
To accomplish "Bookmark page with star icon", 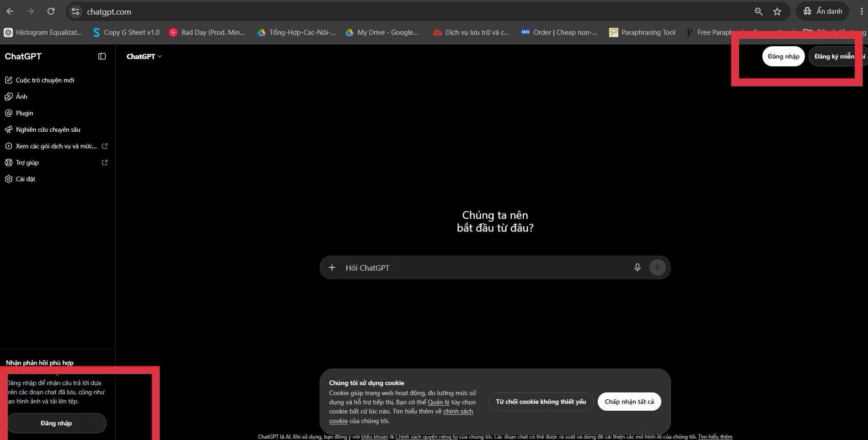I will point(777,11).
